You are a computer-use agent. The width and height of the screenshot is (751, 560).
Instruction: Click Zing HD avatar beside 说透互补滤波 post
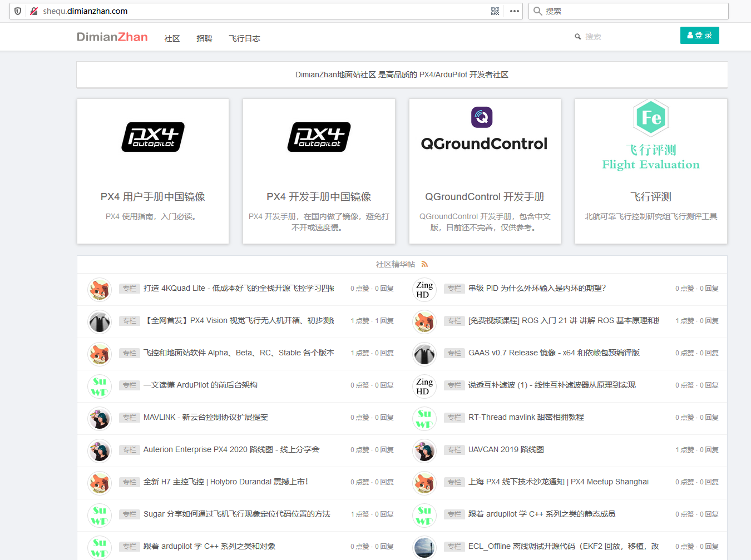point(424,386)
